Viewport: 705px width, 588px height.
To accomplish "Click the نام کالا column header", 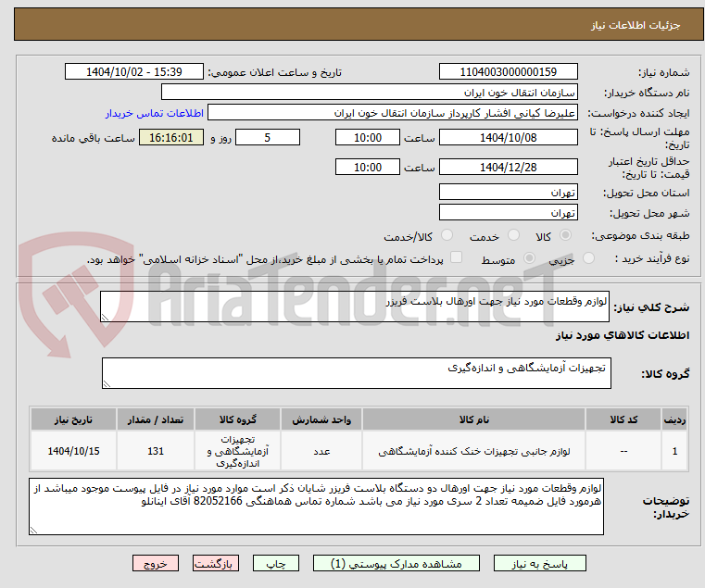I will point(474,419).
